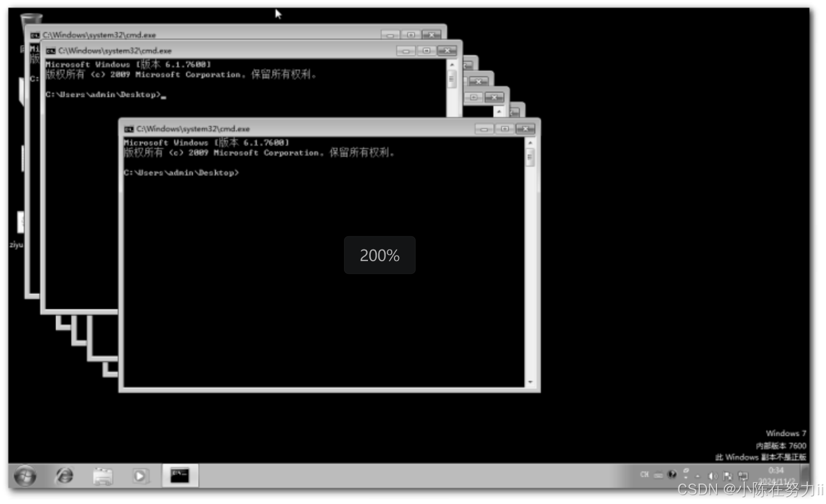Maximize the front cmd.exe window
The image size is (826, 504).
[504, 129]
